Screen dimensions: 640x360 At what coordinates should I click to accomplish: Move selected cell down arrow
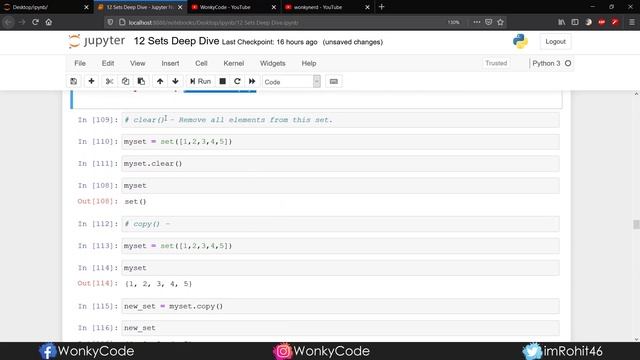[176, 81]
